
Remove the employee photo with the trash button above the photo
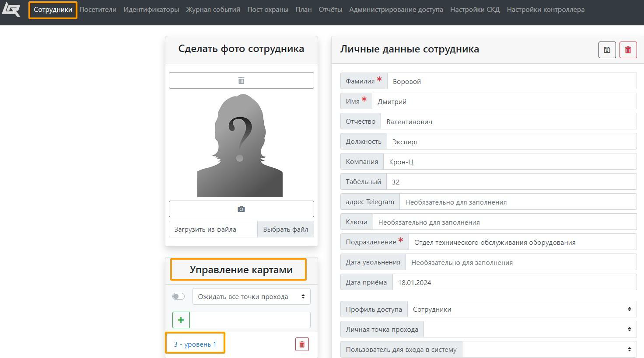tap(241, 80)
